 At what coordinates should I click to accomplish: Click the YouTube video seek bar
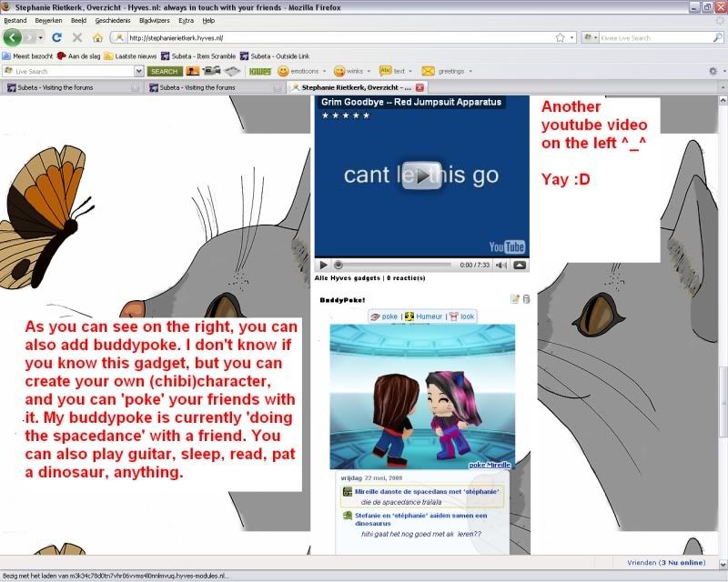(x=391, y=265)
